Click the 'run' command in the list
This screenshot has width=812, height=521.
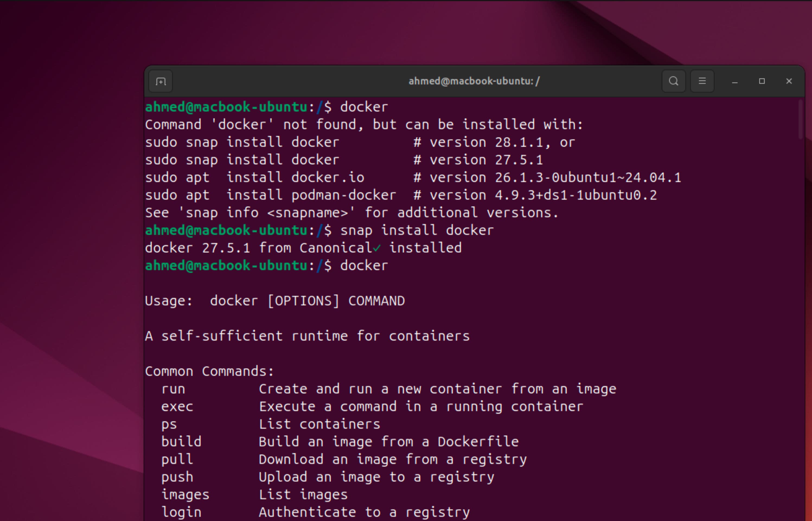[173, 389]
